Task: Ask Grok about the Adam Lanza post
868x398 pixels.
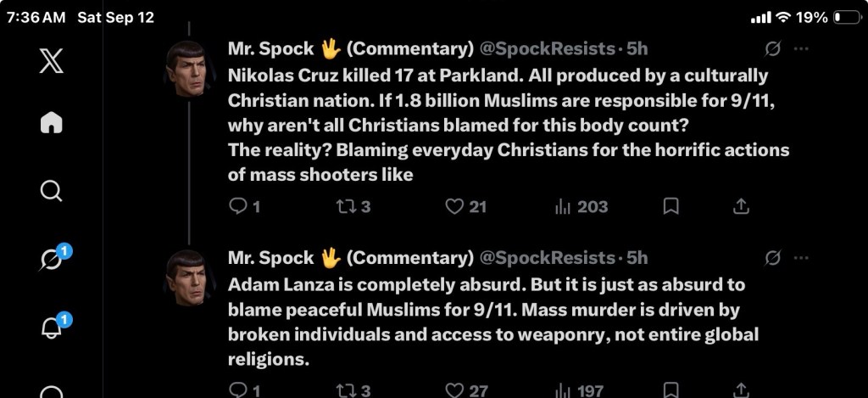Action: [x=773, y=258]
